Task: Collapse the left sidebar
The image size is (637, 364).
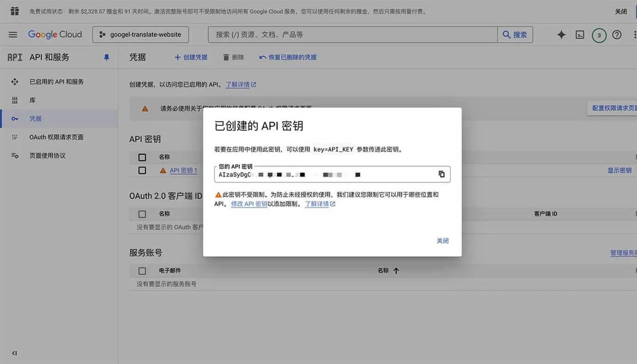Action: 14,353
